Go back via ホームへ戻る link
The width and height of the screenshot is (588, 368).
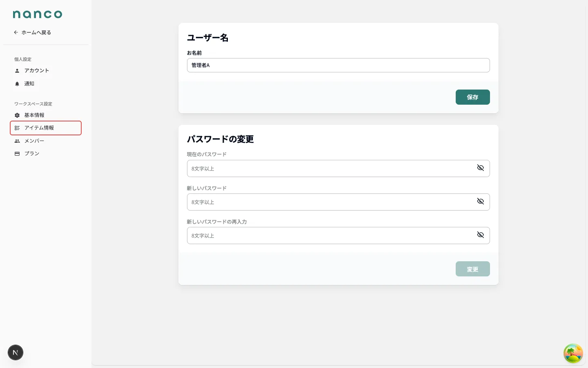click(x=33, y=32)
